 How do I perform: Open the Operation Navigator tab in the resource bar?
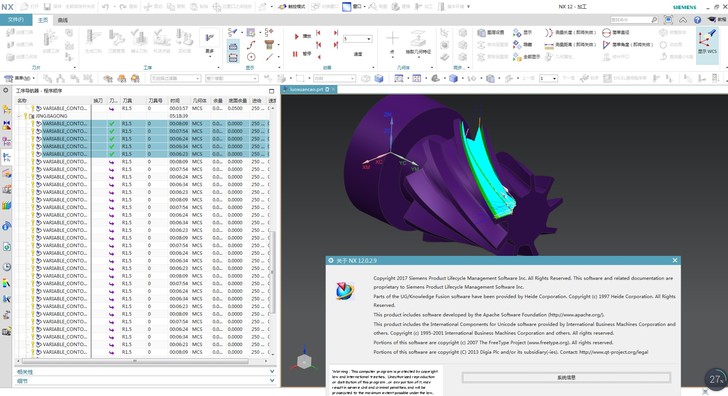point(6,157)
